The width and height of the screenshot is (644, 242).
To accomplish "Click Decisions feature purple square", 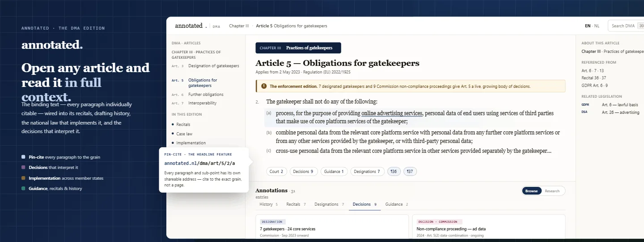I will tap(23, 167).
